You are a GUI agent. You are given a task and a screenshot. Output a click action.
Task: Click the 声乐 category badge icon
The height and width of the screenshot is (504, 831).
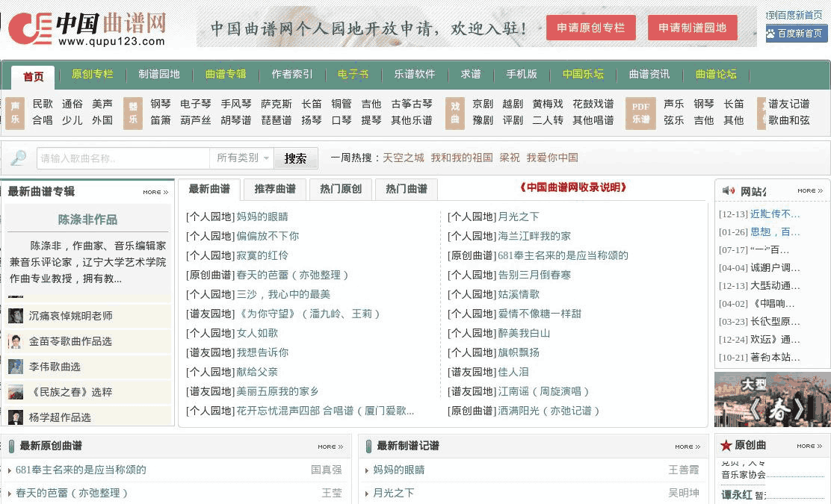point(15,113)
